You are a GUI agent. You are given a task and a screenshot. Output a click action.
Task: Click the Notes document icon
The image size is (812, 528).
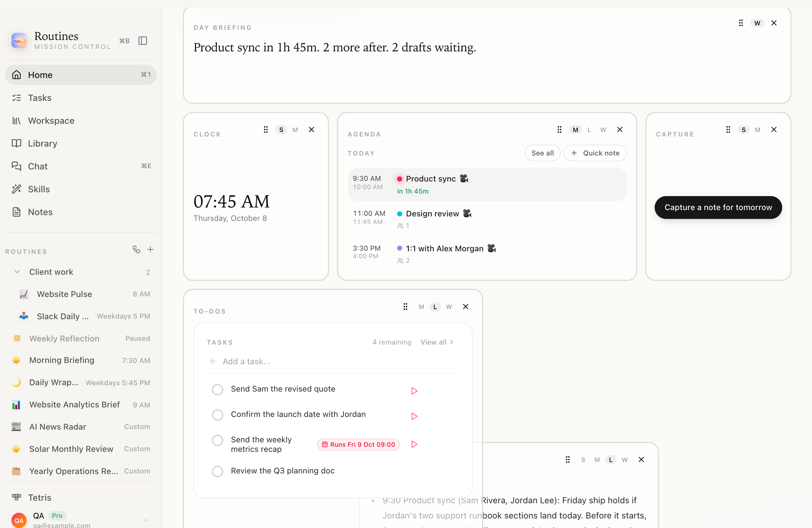pyautogui.click(x=16, y=212)
